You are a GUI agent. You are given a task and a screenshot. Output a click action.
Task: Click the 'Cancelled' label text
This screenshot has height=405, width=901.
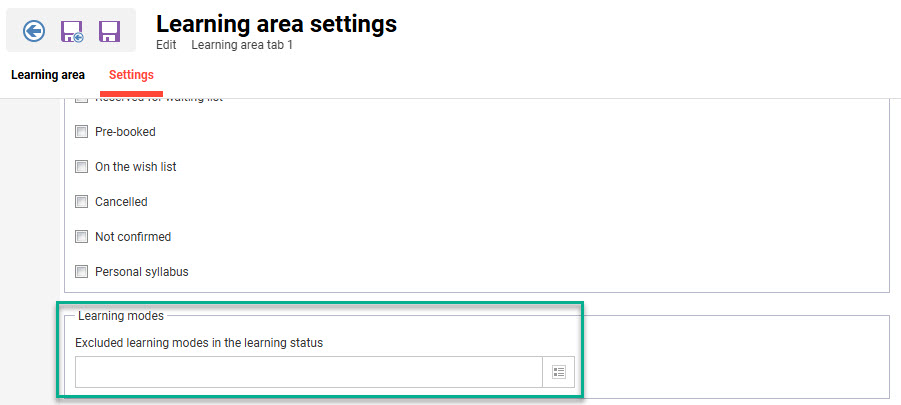(x=121, y=202)
